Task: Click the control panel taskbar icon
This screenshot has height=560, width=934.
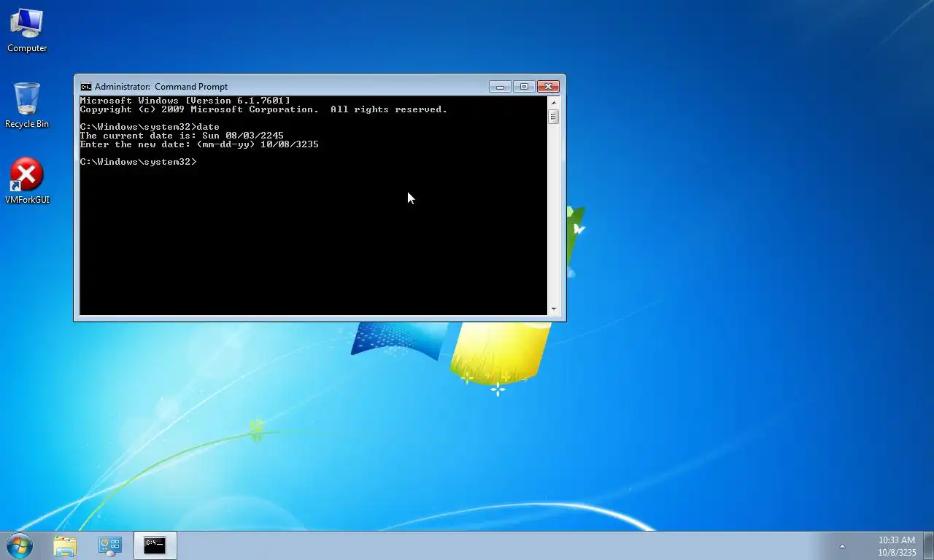Action: tap(110, 545)
